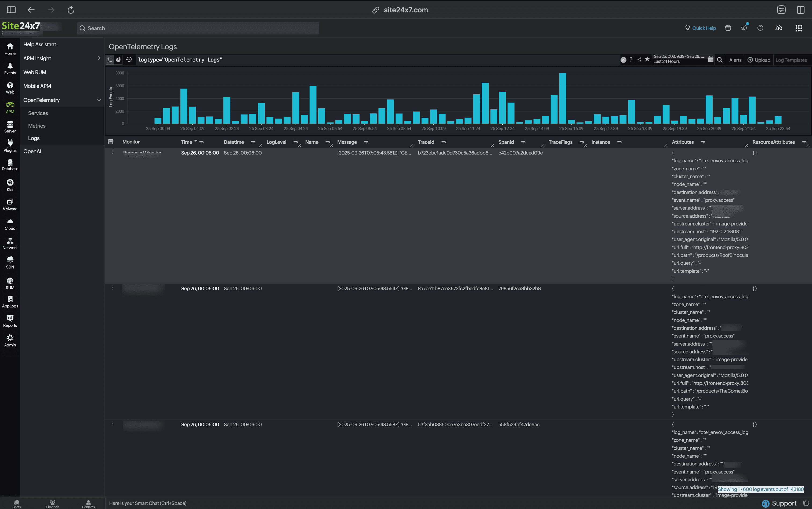
Task: Clear the query with X icon
Action: click(623, 60)
